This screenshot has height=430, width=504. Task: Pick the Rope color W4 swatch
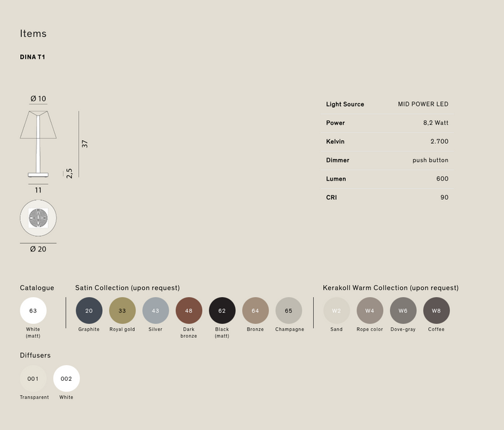tap(370, 311)
